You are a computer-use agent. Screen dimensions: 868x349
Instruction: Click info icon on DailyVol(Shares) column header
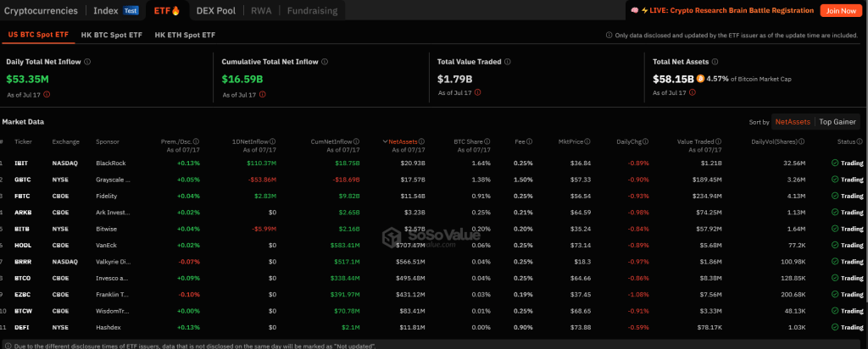[802, 141]
